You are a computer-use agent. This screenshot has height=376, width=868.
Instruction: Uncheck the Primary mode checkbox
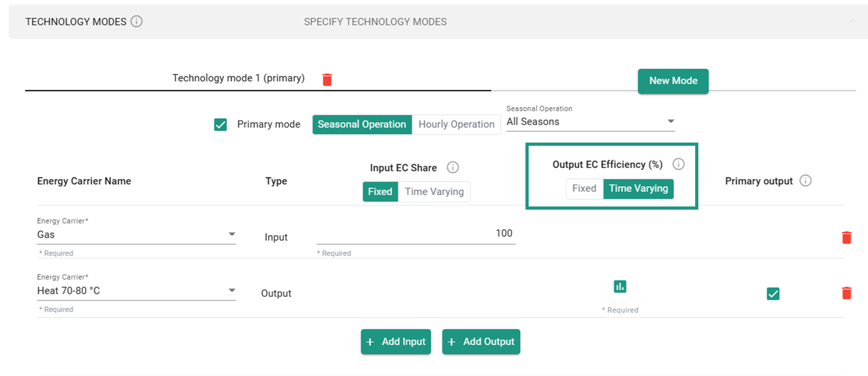point(220,125)
